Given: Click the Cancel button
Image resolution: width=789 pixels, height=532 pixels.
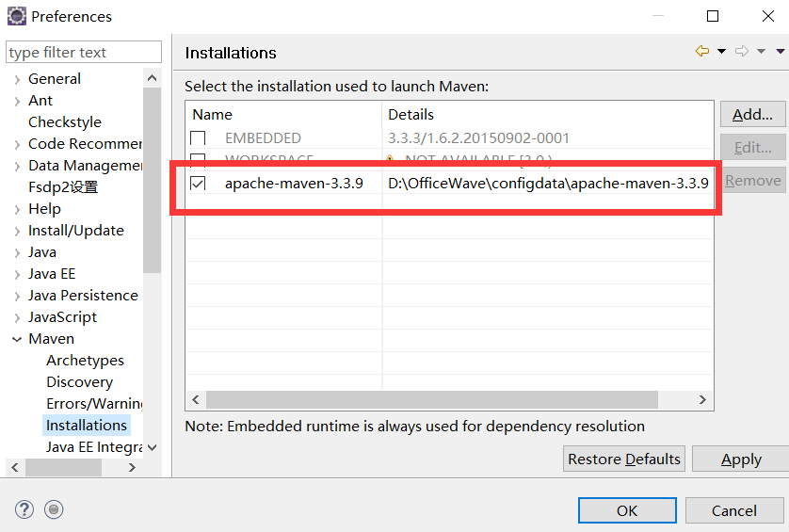Looking at the screenshot, I should [x=734, y=510].
